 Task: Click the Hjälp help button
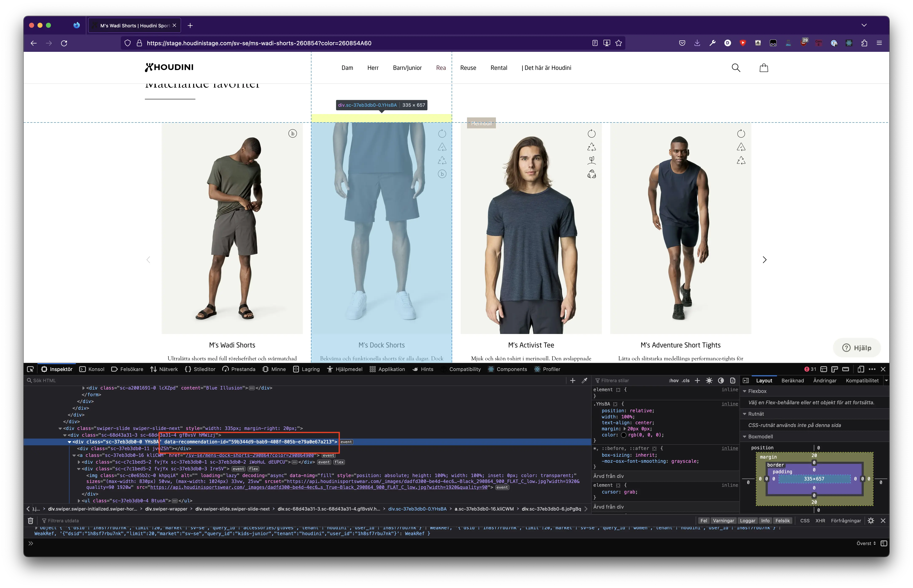(857, 347)
